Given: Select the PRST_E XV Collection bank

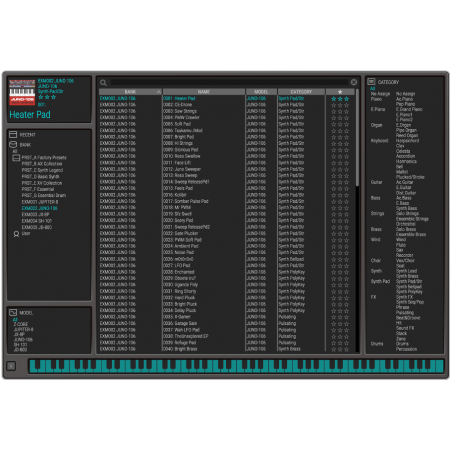Looking at the screenshot, I should pos(42,183).
